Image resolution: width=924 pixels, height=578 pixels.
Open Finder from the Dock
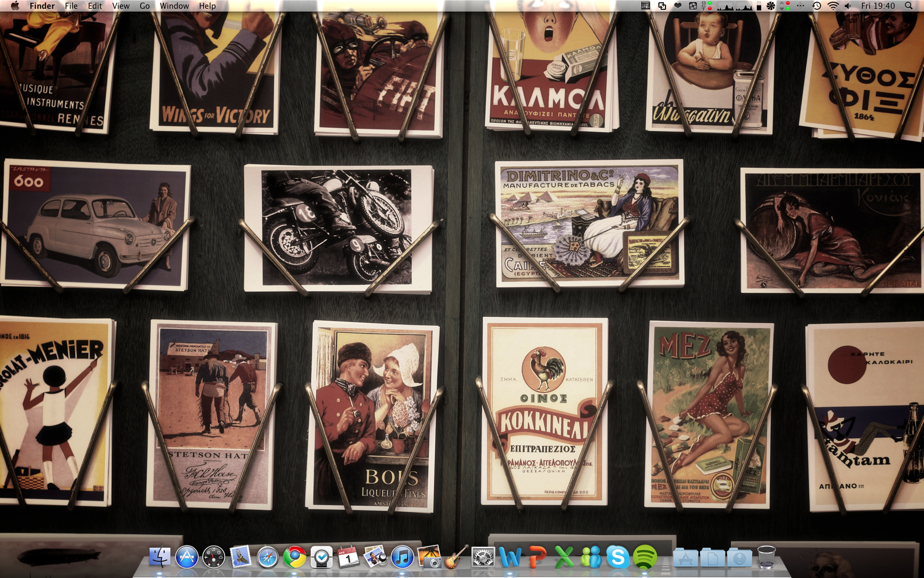tap(159, 557)
